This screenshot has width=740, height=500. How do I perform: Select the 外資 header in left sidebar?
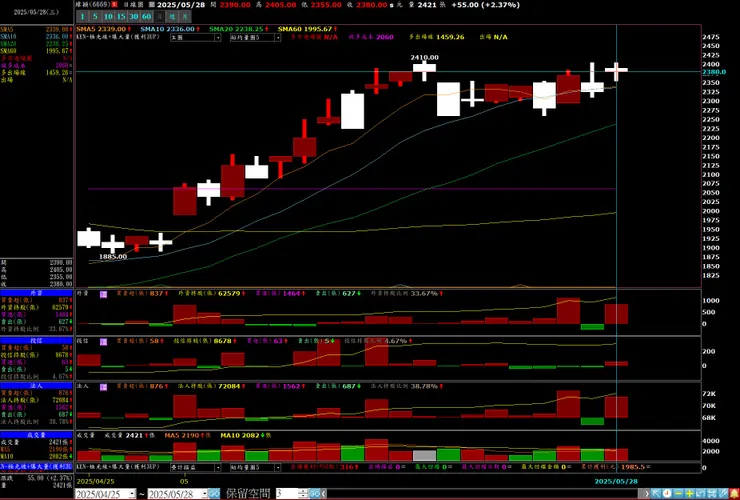(x=36, y=293)
